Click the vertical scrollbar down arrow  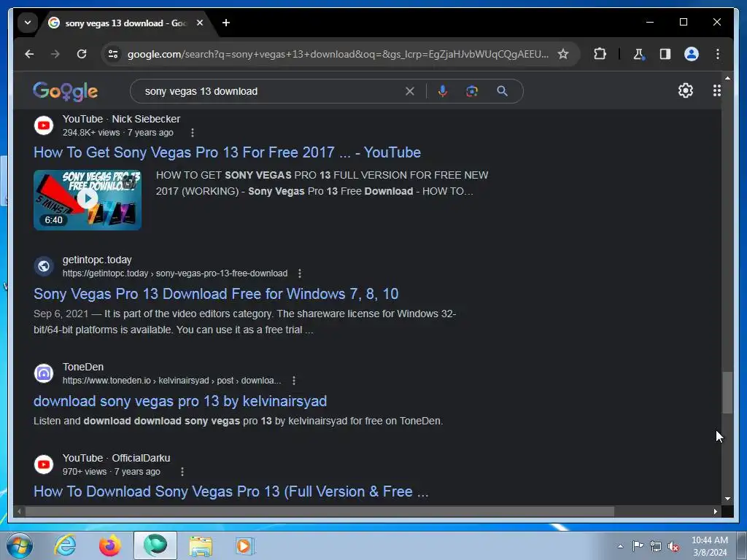pos(727,499)
